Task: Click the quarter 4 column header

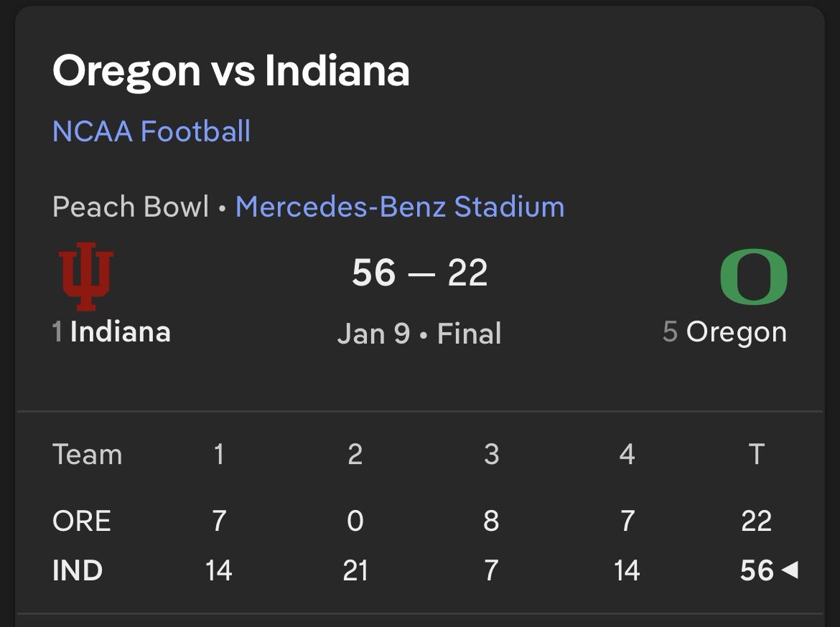Action: pos(627,455)
